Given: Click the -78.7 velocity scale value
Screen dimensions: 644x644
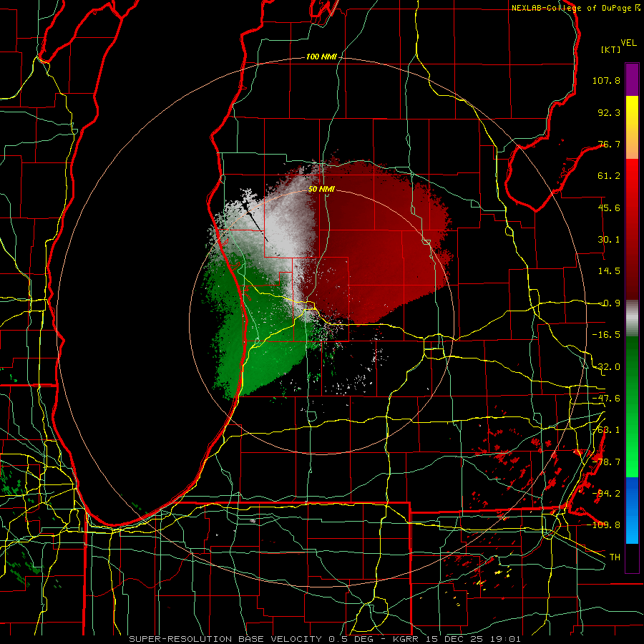Looking at the screenshot, I should pyautogui.click(x=606, y=462).
